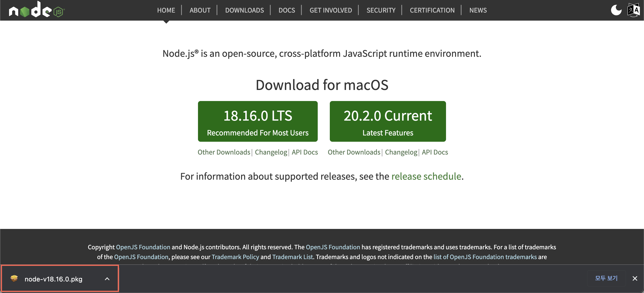Open Changelog under the LTS button
644x293 pixels.
271,152
